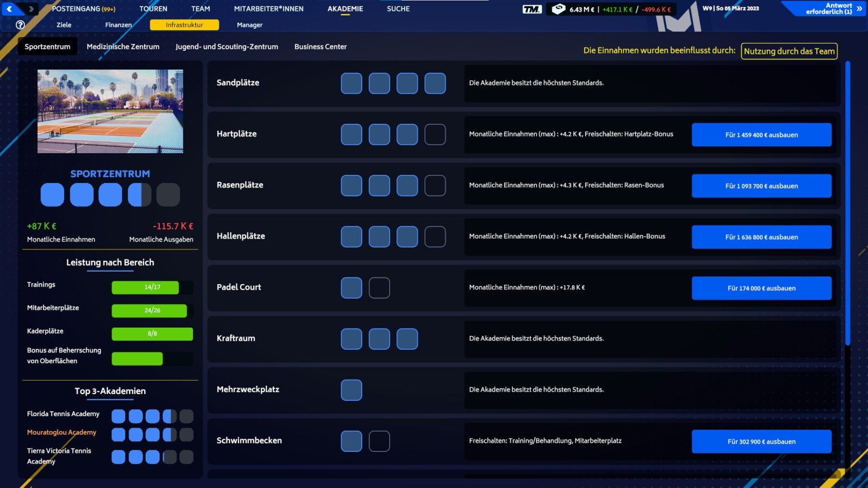Click the money balance icon
This screenshot has height=488, width=868.
558,9
